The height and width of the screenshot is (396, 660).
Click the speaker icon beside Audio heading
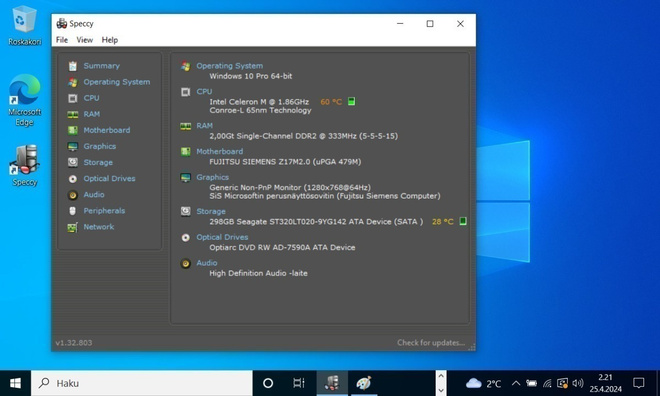(x=186, y=263)
